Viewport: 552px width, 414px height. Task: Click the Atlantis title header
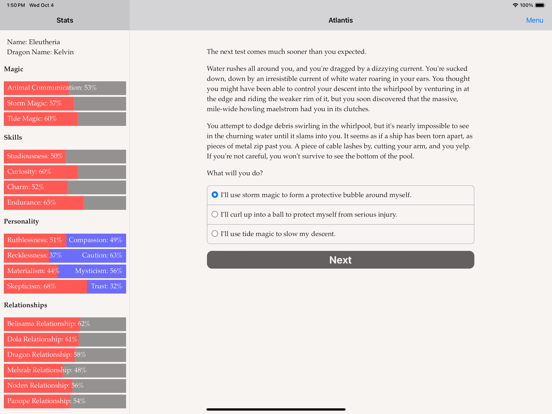click(340, 20)
